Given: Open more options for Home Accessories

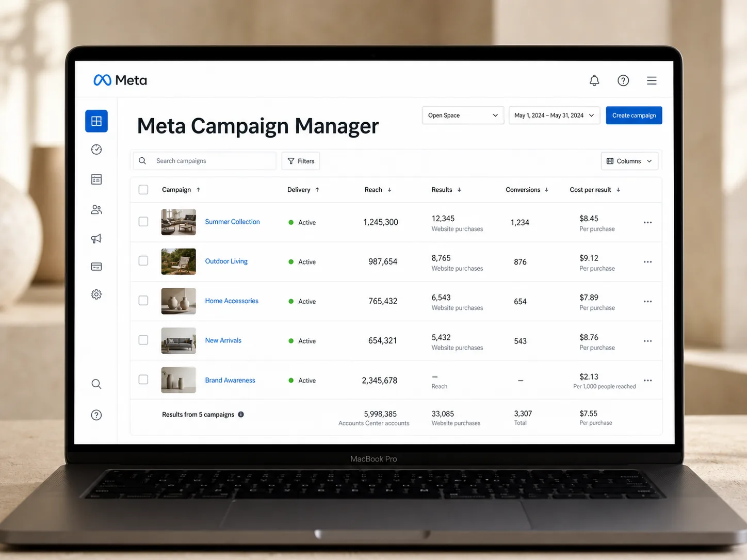Looking at the screenshot, I should pos(648,302).
